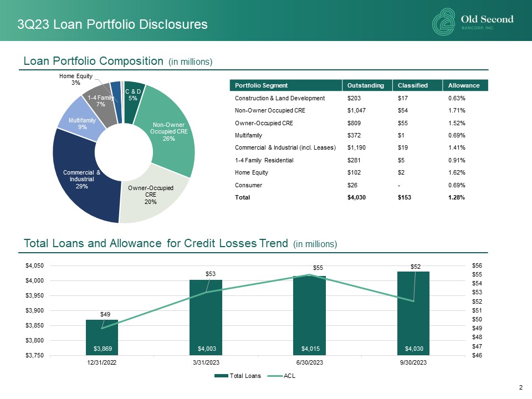Click the Home Equity 3% label
Image resolution: width=532 pixels, height=399 pixels.
(x=76, y=79)
